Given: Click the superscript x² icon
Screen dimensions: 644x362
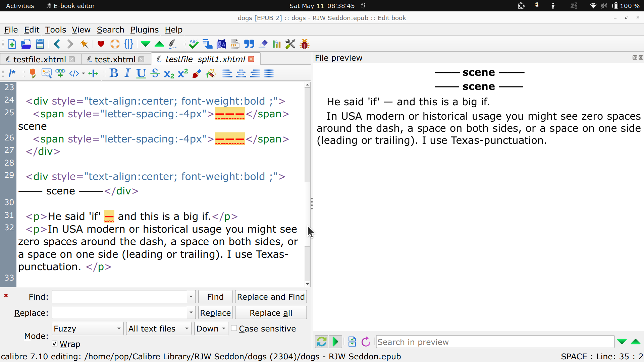Looking at the screenshot, I should coord(183,73).
